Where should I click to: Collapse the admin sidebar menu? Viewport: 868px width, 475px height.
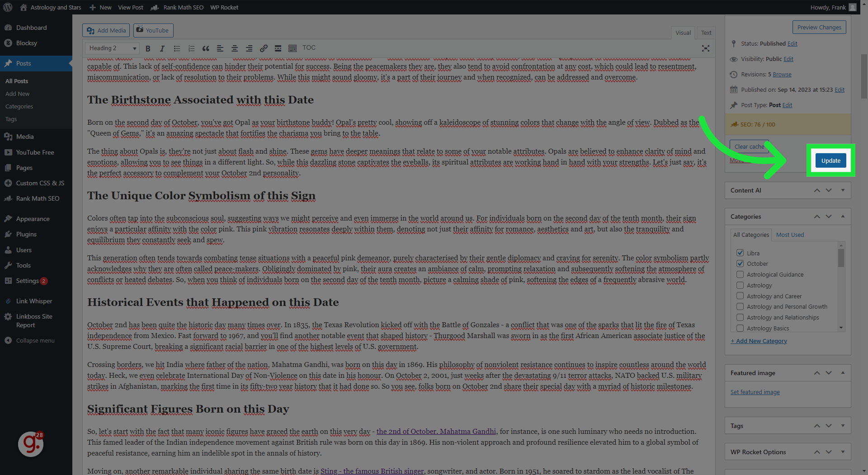pos(35,340)
